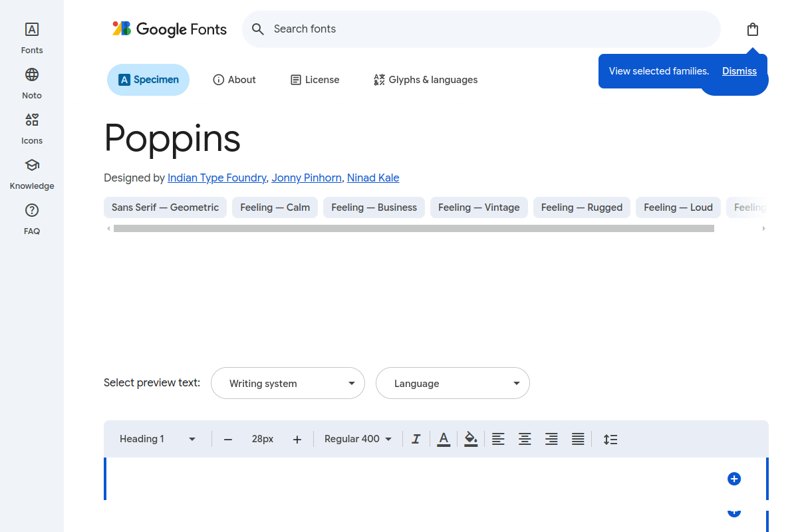
Task: Navigate to the Icons section
Action: 31,126
